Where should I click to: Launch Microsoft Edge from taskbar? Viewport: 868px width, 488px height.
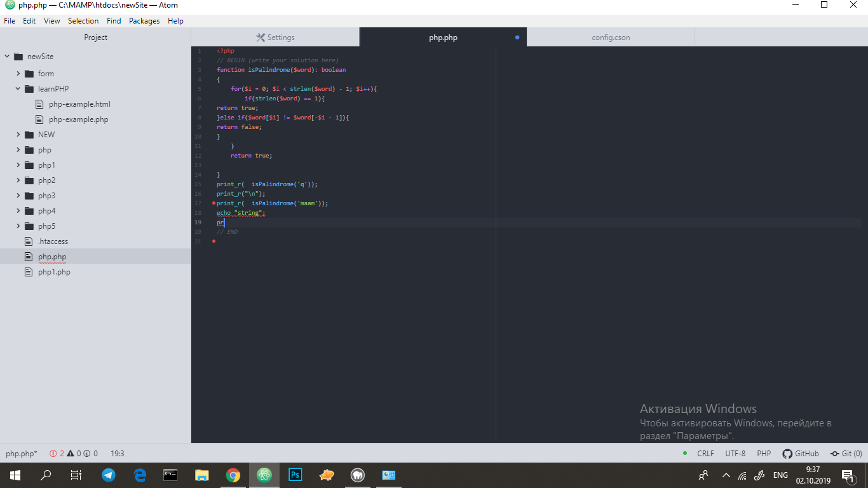140,475
